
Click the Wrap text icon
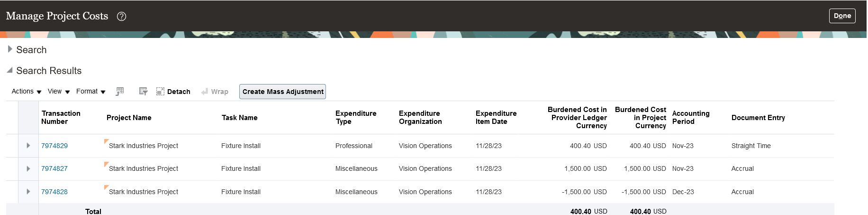click(205, 92)
